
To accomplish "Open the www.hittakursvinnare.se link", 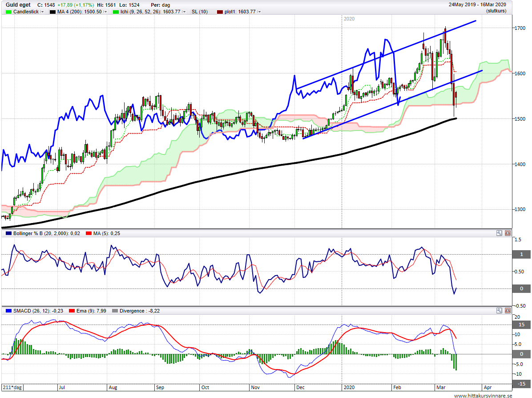I will pos(483,395).
